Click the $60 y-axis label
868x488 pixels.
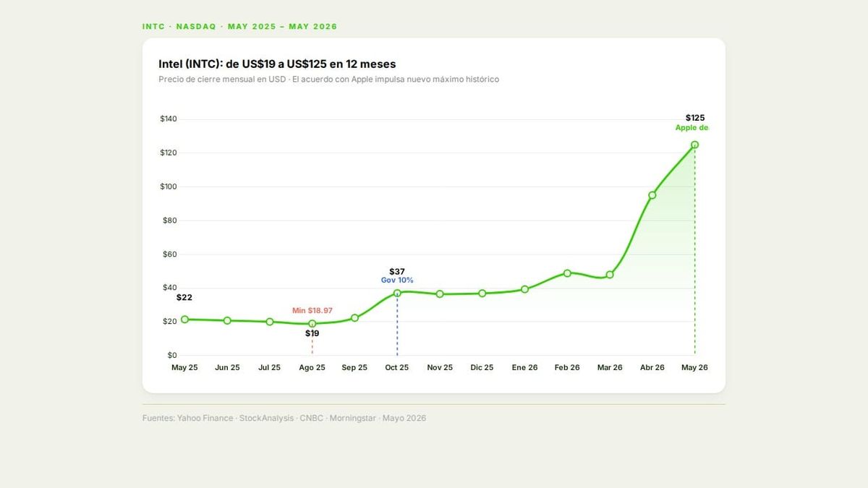pyautogui.click(x=169, y=254)
